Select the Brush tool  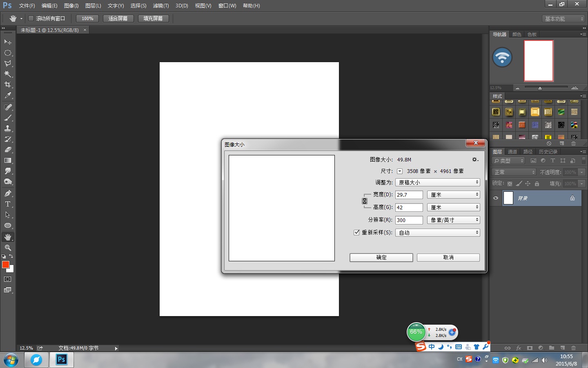coord(8,118)
